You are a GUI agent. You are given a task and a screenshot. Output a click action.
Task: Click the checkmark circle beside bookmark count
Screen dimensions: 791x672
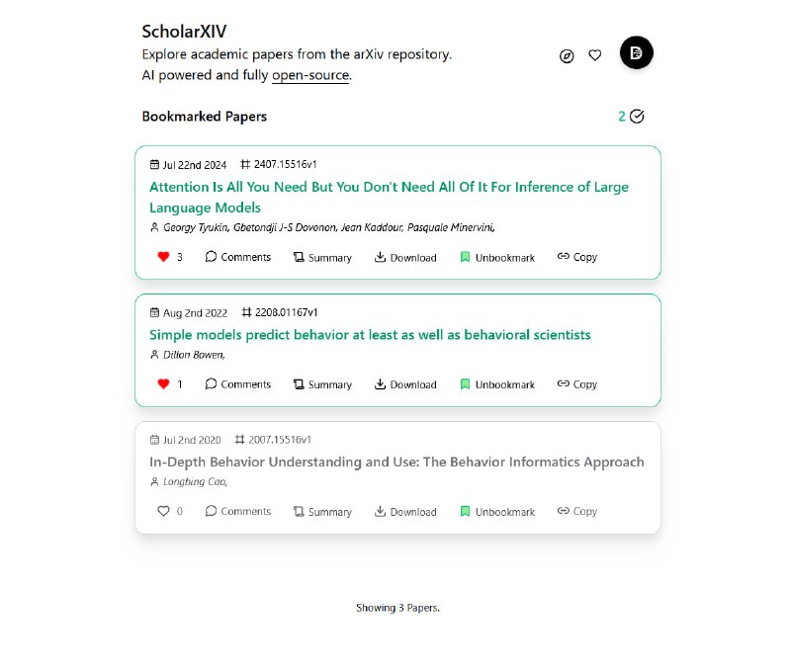pyautogui.click(x=637, y=117)
